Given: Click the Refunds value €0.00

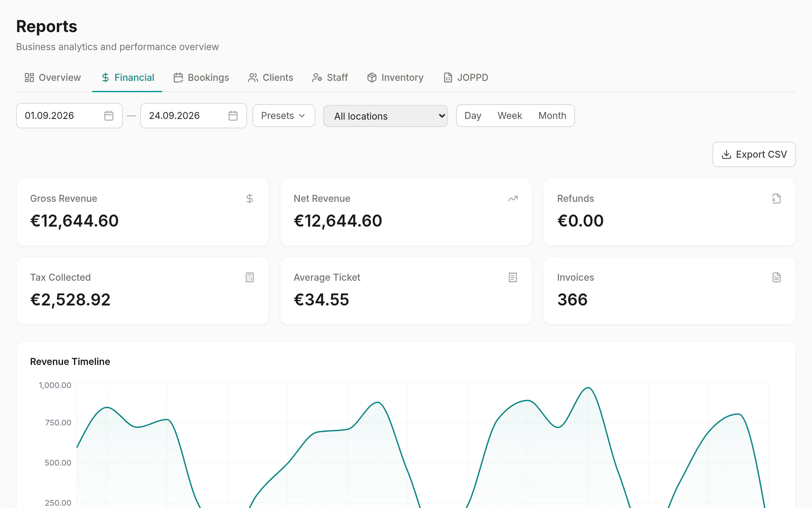Looking at the screenshot, I should [x=581, y=221].
